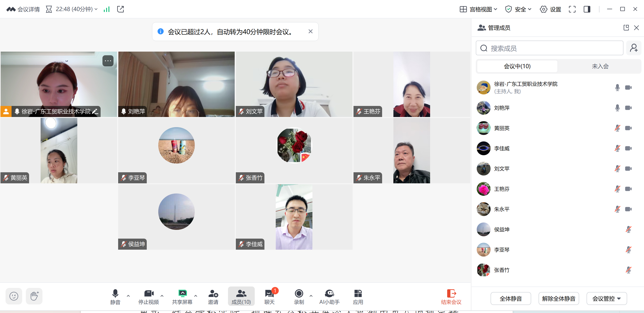
Task: Switch to the 未入会 tab
Action: 600,66
